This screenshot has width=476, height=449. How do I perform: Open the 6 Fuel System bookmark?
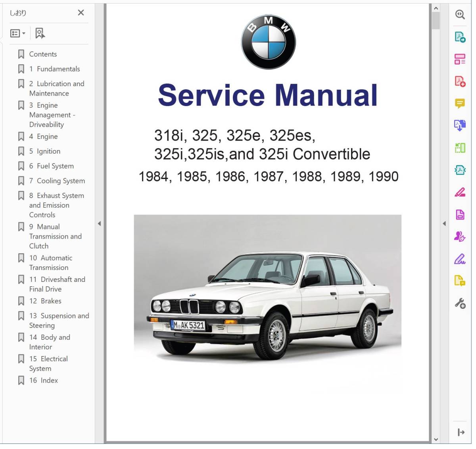[x=52, y=166]
